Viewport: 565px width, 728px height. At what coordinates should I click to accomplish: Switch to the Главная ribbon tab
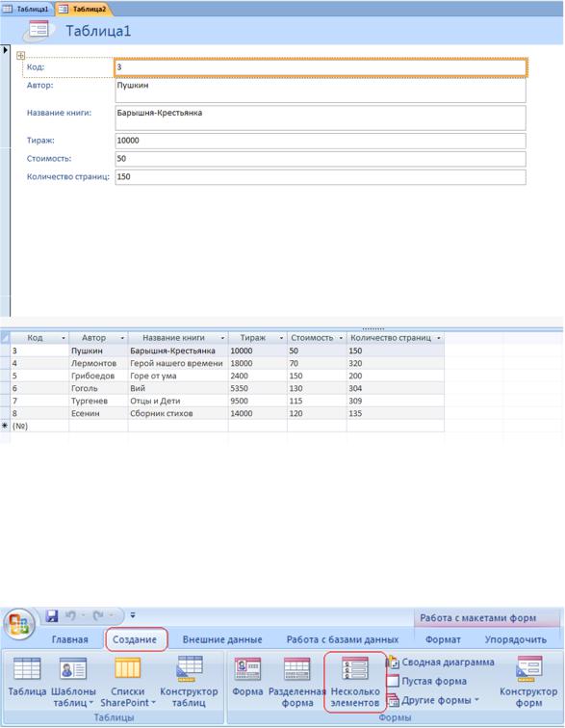70,639
